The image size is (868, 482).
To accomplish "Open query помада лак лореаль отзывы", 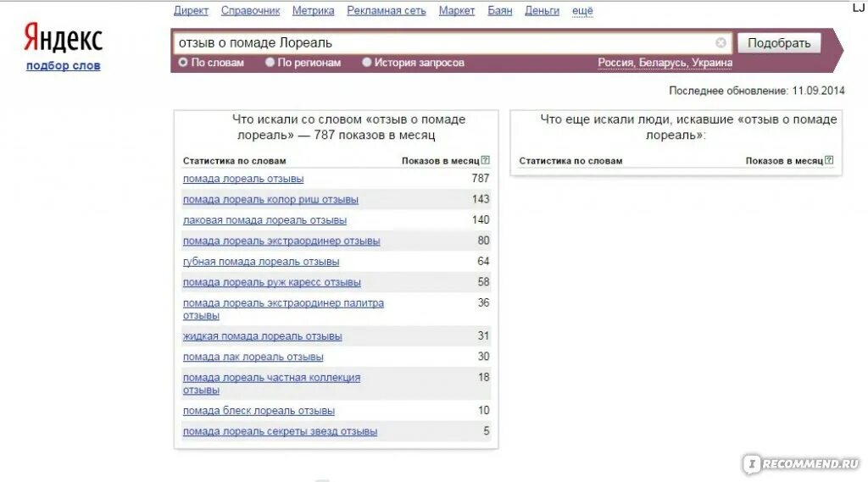I will 253,357.
